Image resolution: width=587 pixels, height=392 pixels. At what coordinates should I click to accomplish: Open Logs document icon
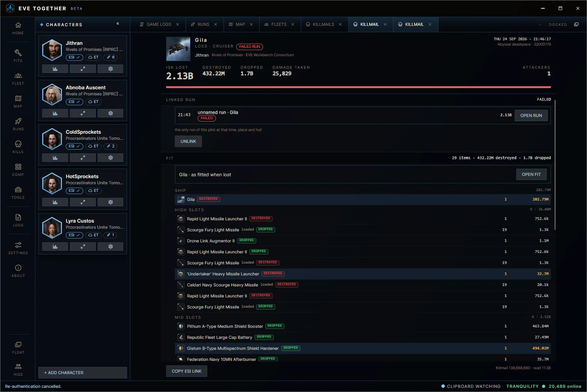click(18, 220)
